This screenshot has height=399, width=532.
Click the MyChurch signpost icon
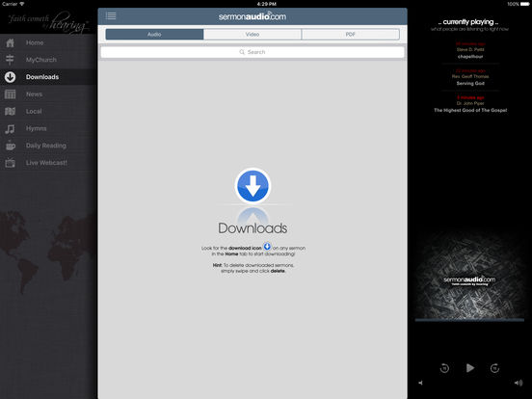(x=10, y=60)
